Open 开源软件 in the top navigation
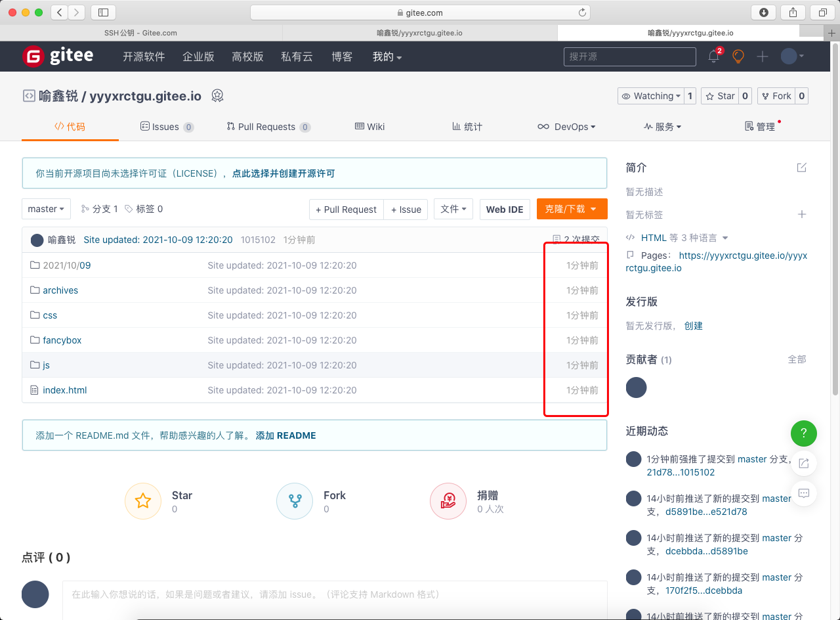The width and height of the screenshot is (840, 620). pyautogui.click(x=144, y=56)
